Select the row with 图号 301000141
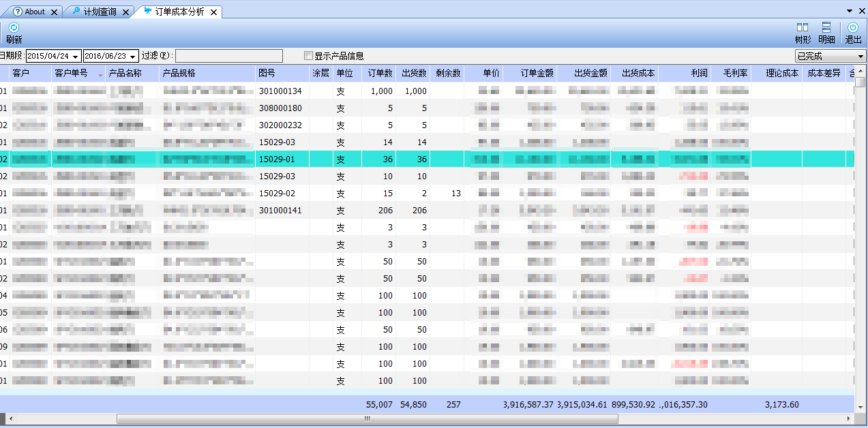This screenshot has height=428, width=868. point(280,211)
